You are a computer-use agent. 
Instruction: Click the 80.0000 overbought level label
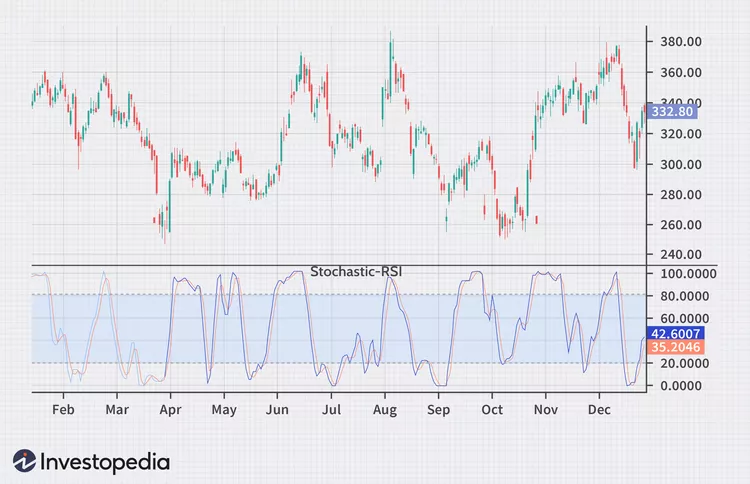[x=684, y=297]
